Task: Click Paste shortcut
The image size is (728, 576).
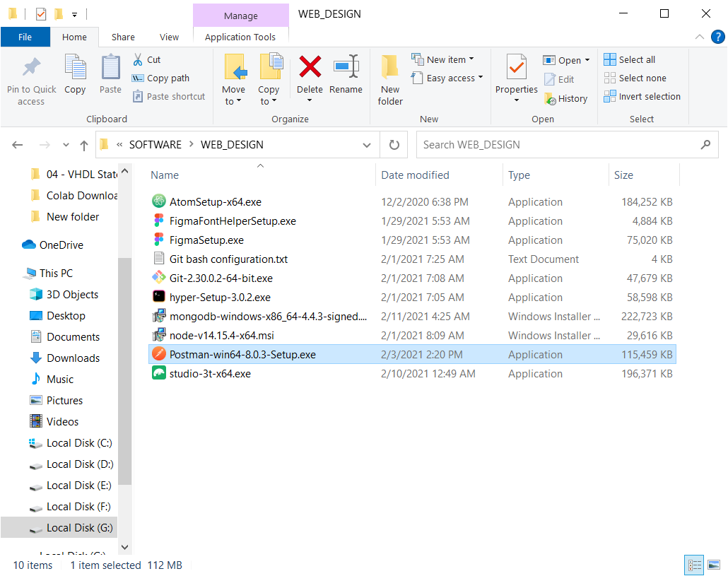Action: [x=169, y=97]
